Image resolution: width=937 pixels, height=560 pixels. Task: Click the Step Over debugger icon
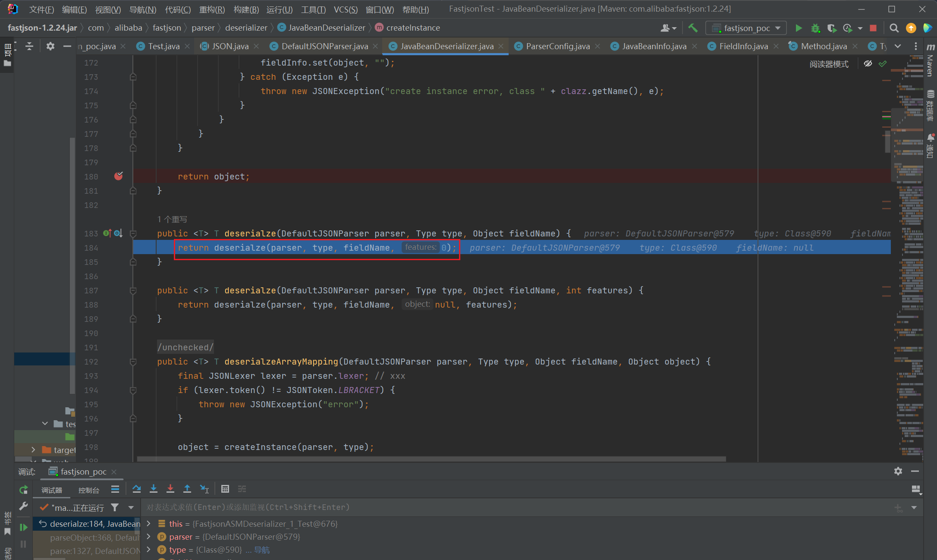coord(137,489)
